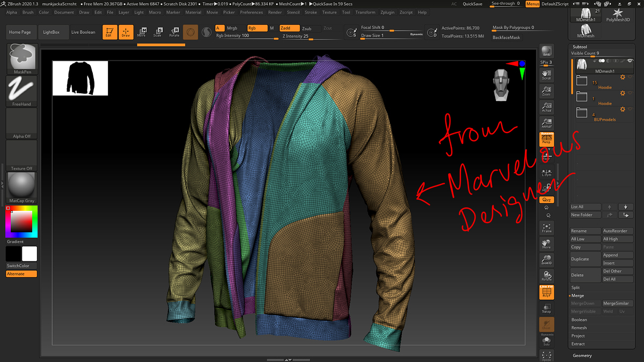
Task: Toggle L.Sym local symmetry
Action: (x=546, y=172)
